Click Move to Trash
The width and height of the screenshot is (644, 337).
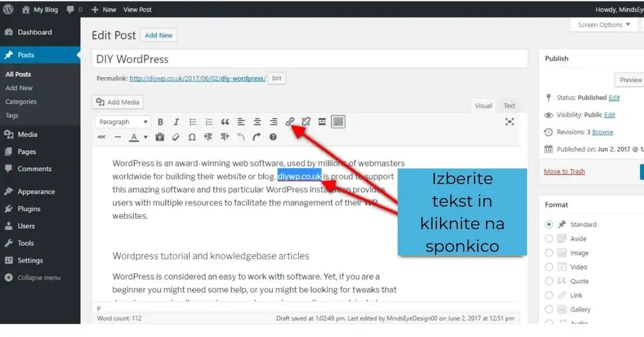point(564,171)
